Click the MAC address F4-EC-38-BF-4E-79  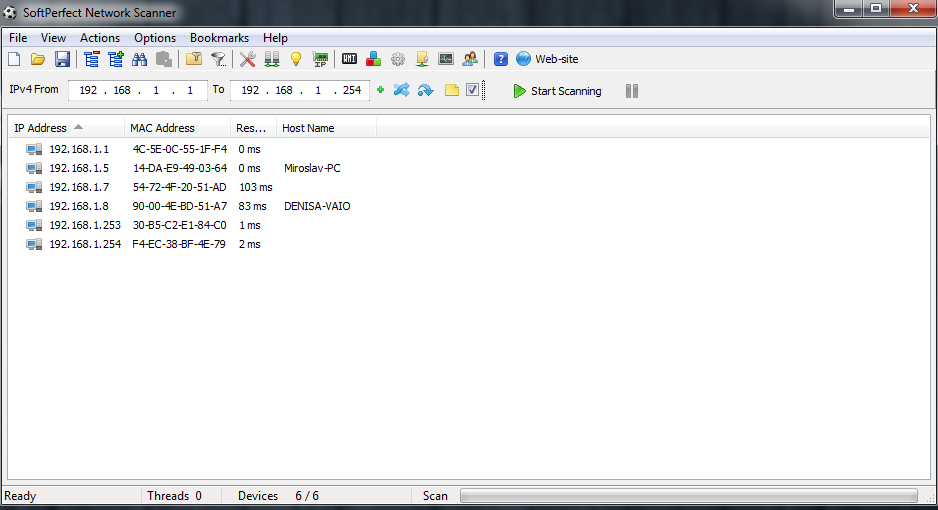pyautogui.click(x=179, y=245)
